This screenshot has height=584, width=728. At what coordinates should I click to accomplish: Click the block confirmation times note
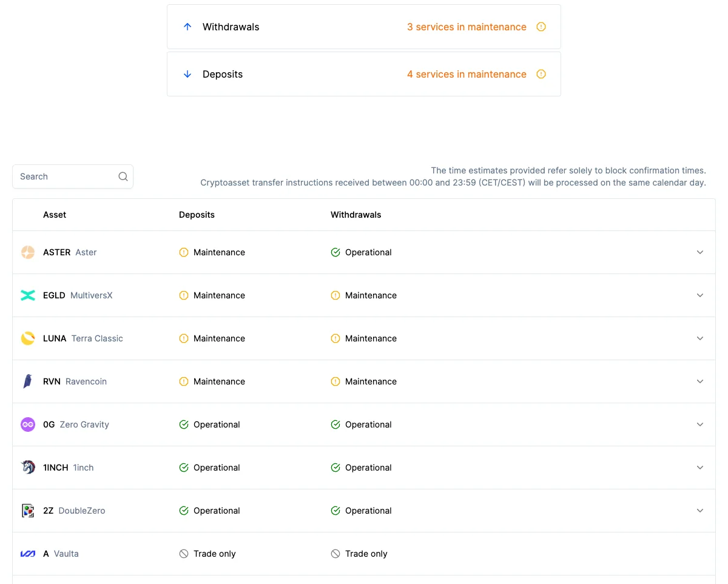point(568,170)
